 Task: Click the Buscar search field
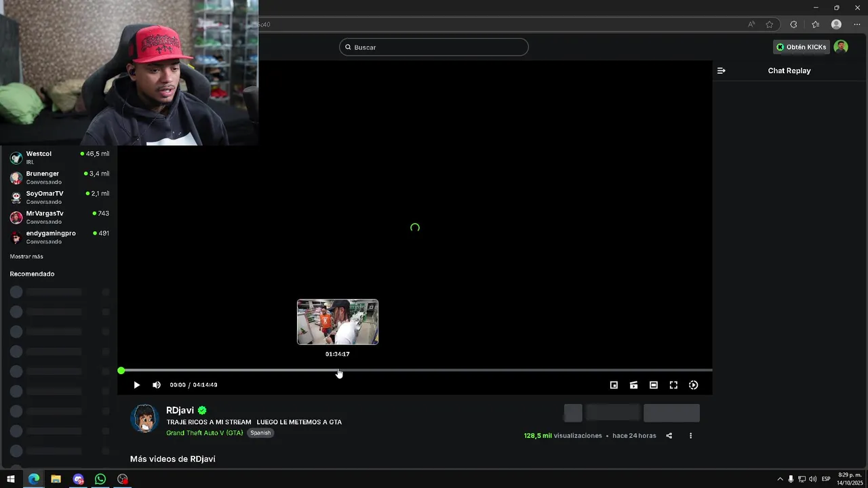[x=434, y=47]
